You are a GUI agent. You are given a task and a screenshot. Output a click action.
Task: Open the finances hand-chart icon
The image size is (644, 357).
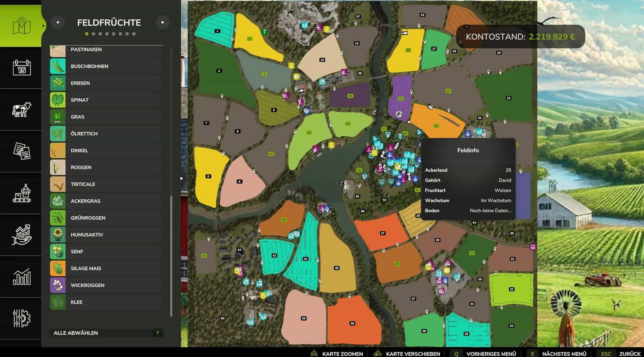pyautogui.click(x=21, y=235)
